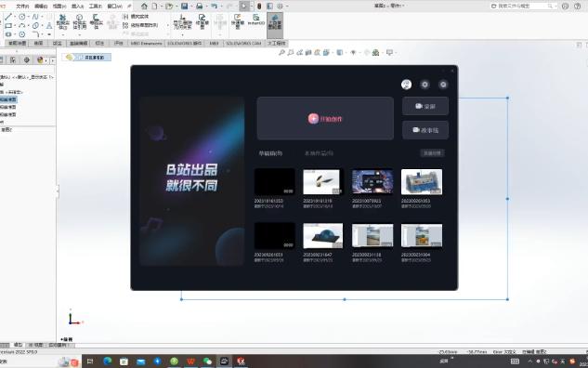The image size is (588, 368).
Task: Open the 工具 (Tools) menu
Action: (x=96, y=6)
